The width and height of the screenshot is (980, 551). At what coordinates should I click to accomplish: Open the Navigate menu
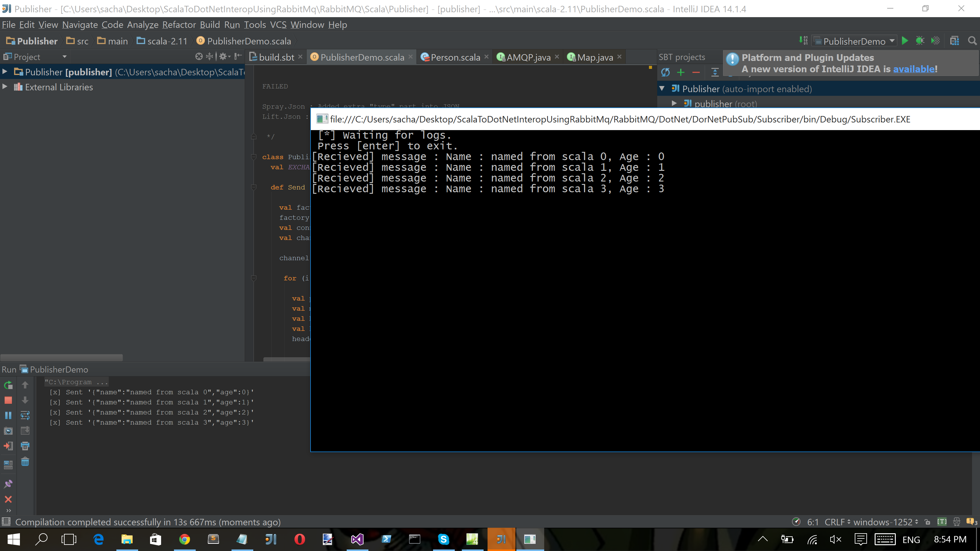pos(80,25)
